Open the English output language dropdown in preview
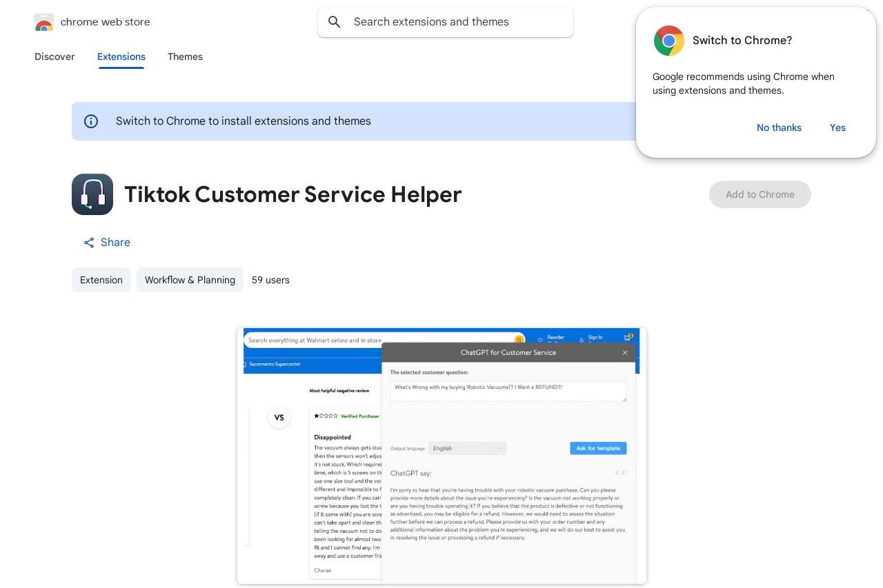883x588 pixels. tap(467, 448)
